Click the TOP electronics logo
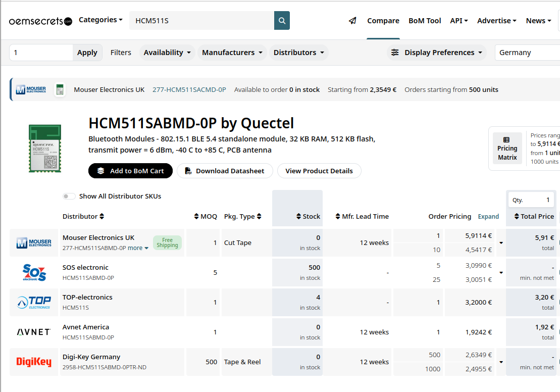Viewport: 560px width, 392px height. point(34,302)
